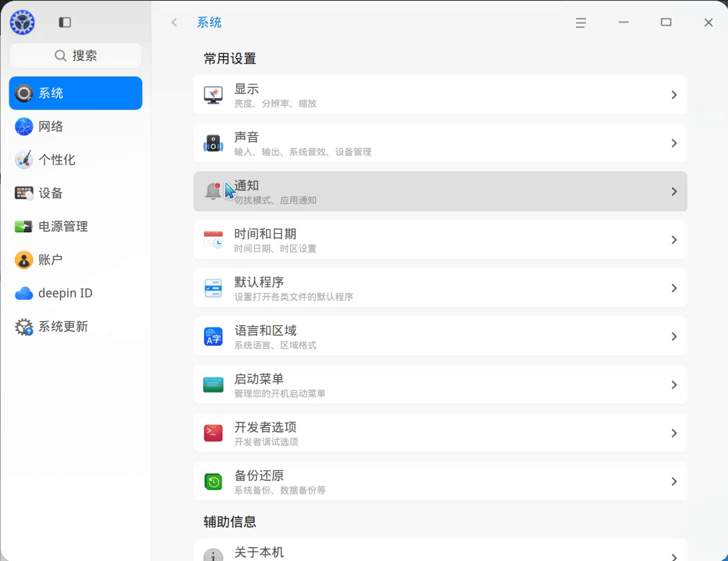
Task: Click the 搜索 search field
Action: pos(75,56)
